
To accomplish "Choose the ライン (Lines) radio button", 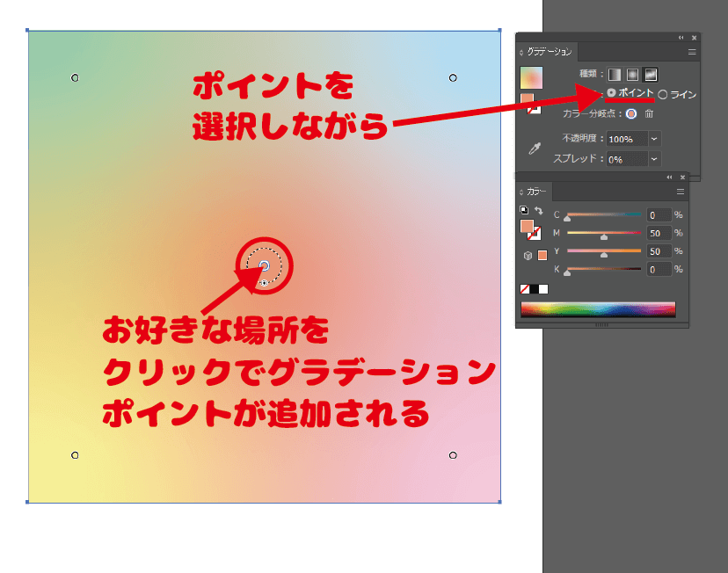I will tap(663, 95).
